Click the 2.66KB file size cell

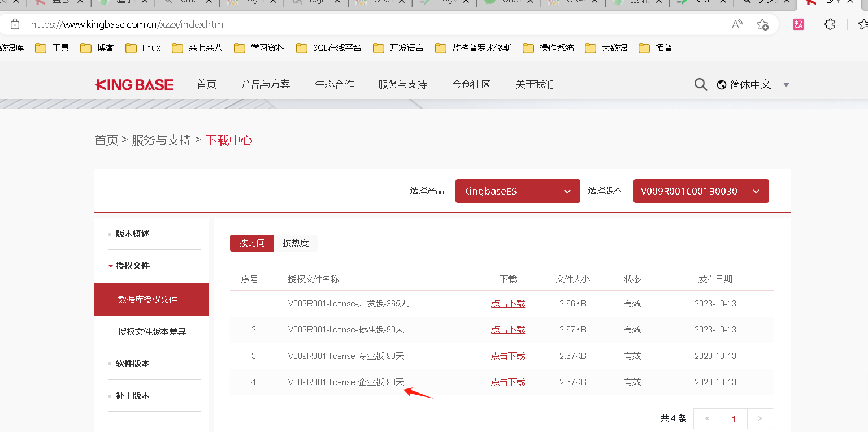click(x=573, y=304)
